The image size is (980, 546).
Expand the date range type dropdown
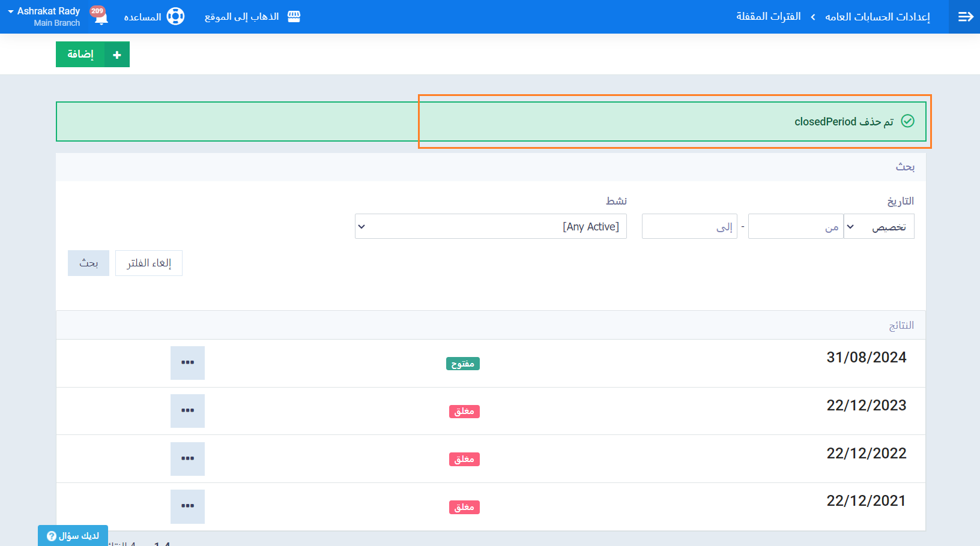pos(879,226)
